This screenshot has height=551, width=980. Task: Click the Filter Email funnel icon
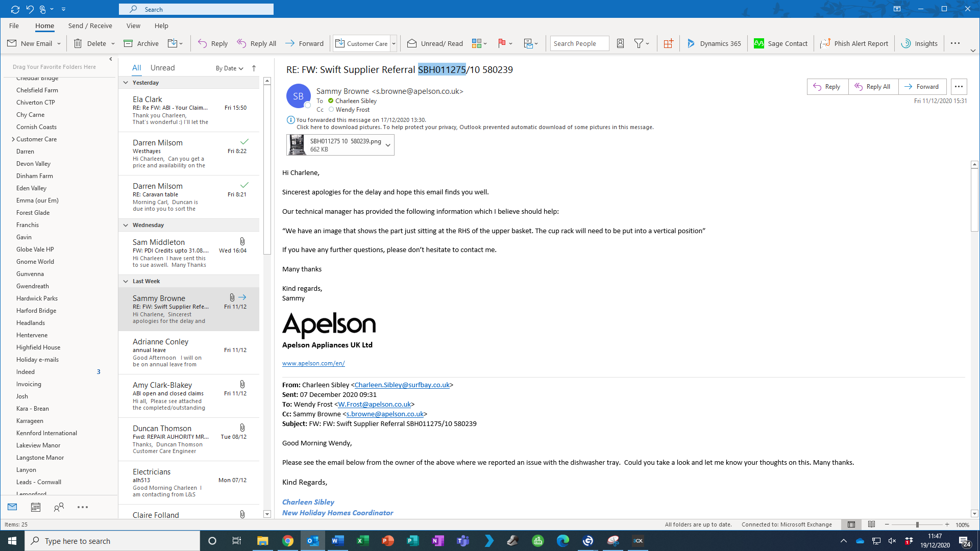click(639, 43)
